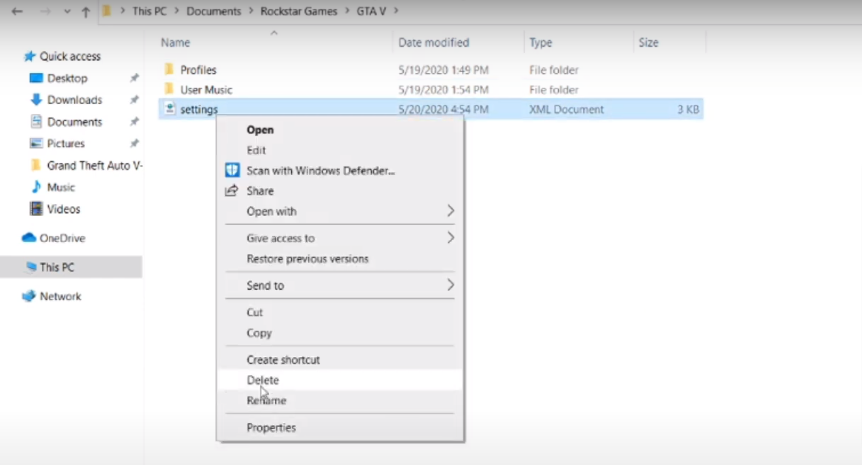Screen dimensions: 862x465
Task: Click the pin icon beside Downloads
Action: (134, 100)
